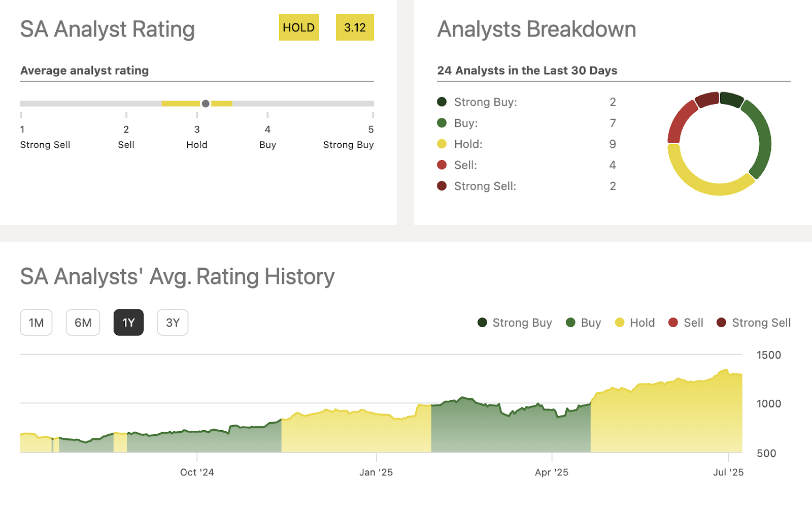The height and width of the screenshot is (510, 812).
Task: Click the red Sell dot icon
Action: coord(441,165)
